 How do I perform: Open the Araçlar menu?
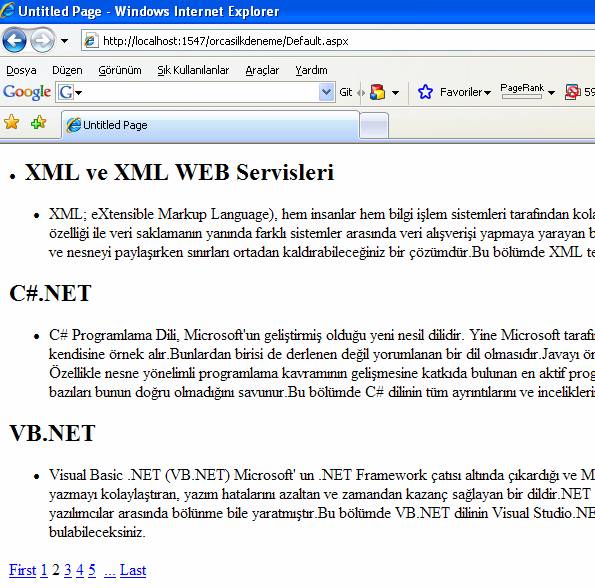[262, 70]
